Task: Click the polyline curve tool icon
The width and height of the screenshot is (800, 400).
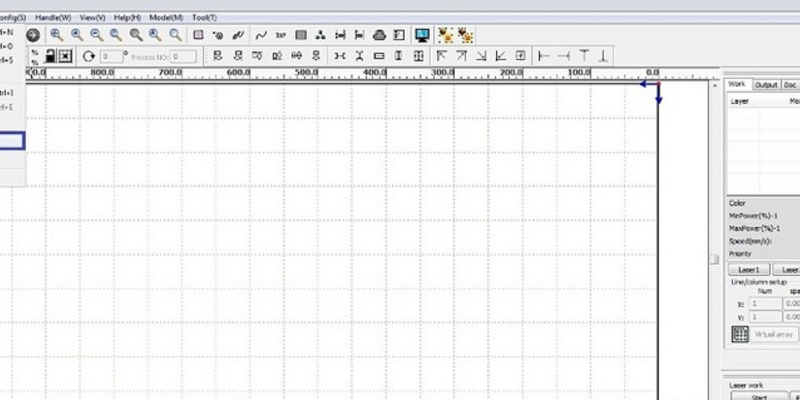Action: (261, 35)
